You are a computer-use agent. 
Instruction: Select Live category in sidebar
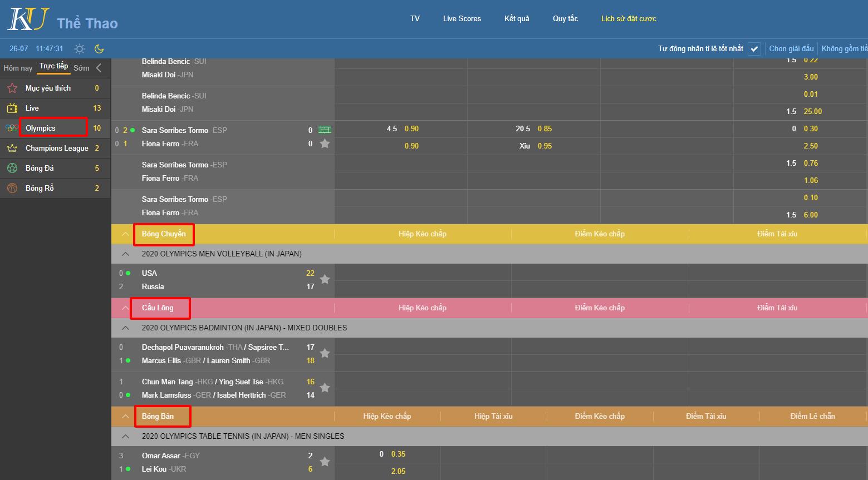point(55,108)
